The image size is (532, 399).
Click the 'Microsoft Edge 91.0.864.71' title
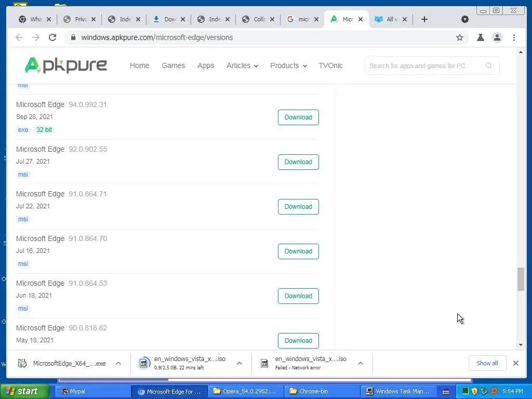point(61,194)
